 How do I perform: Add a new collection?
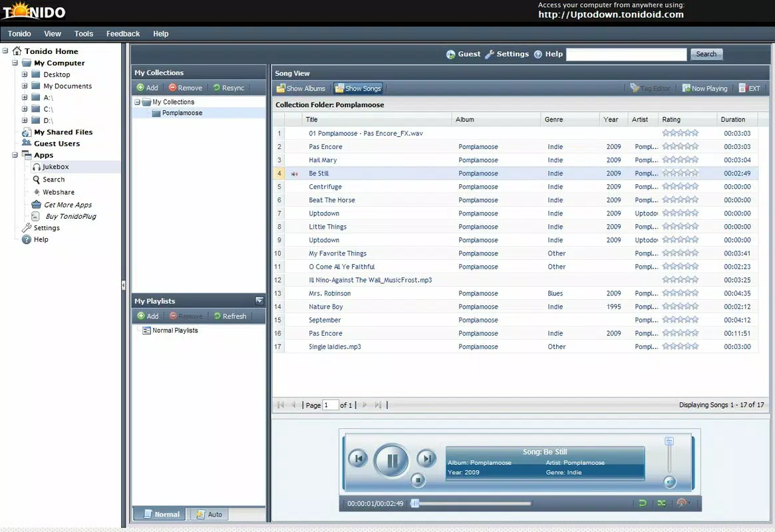click(x=147, y=87)
